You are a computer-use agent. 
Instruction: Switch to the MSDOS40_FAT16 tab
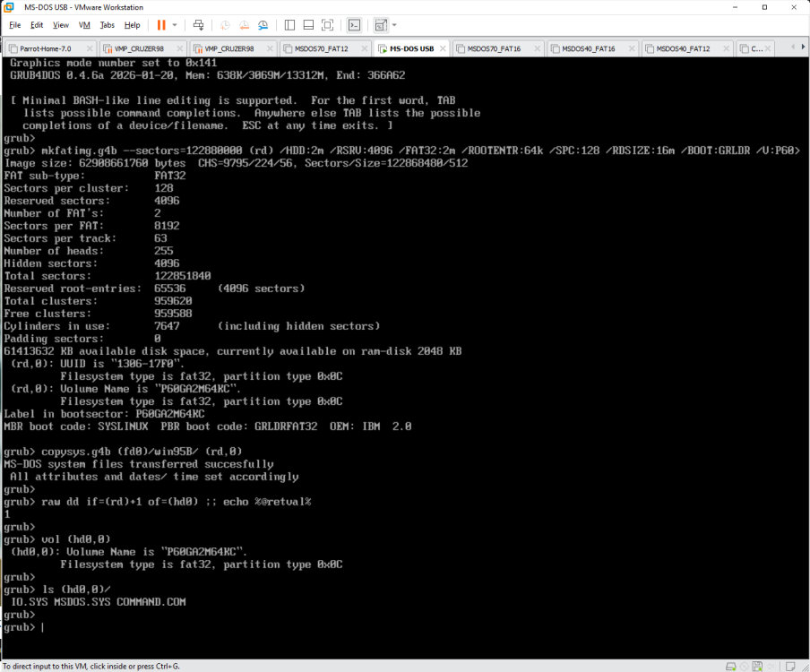588,48
